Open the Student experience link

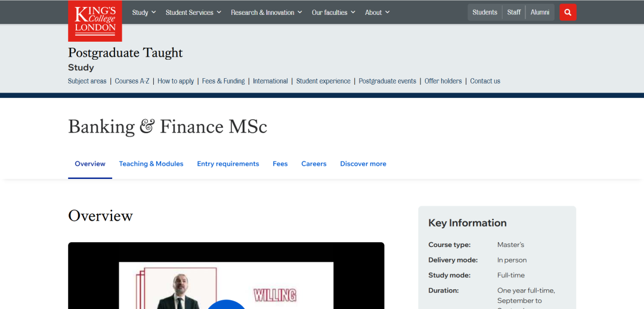[x=323, y=81]
